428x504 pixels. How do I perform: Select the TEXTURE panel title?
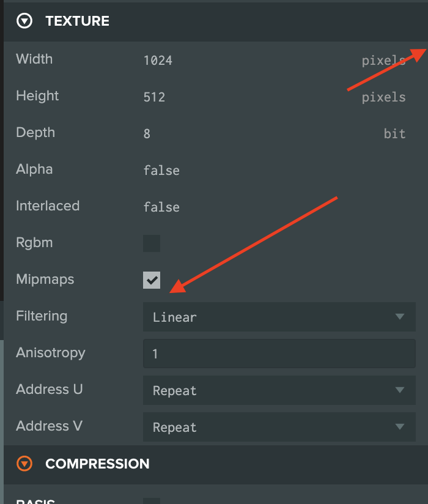click(77, 21)
